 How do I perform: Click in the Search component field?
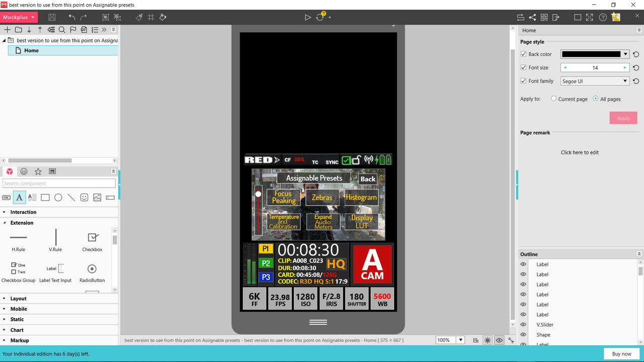click(59, 184)
